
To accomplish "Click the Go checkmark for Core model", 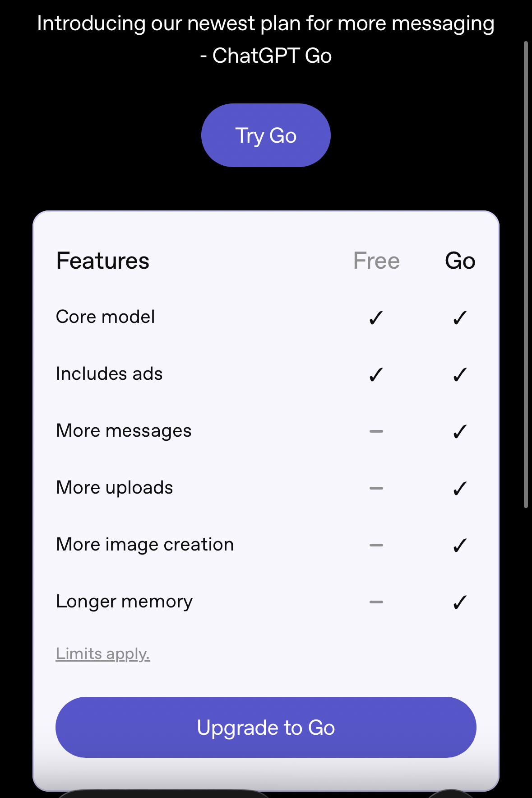I will 460,318.
